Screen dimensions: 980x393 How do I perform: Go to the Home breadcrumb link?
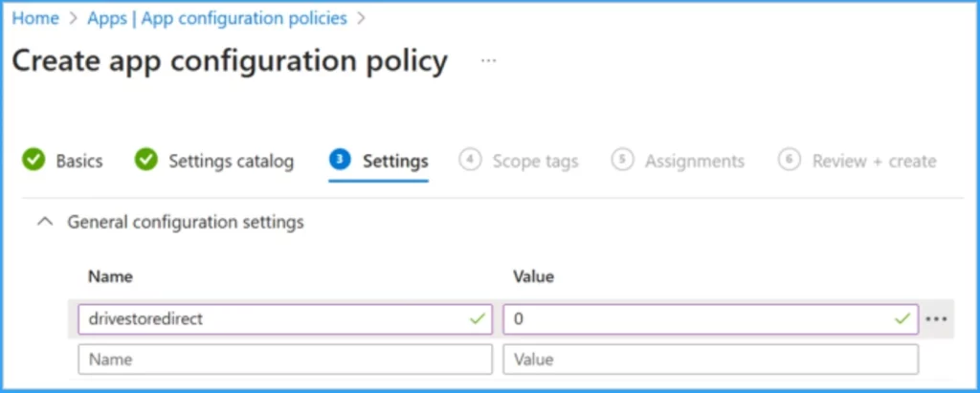[x=35, y=18]
